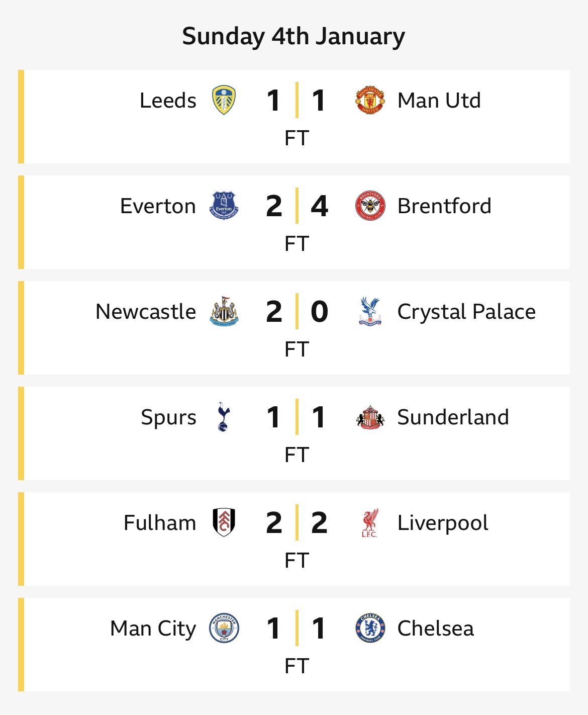Click the Sunday 4th January heading
The height and width of the screenshot is (715, 588).
[293, 36]
